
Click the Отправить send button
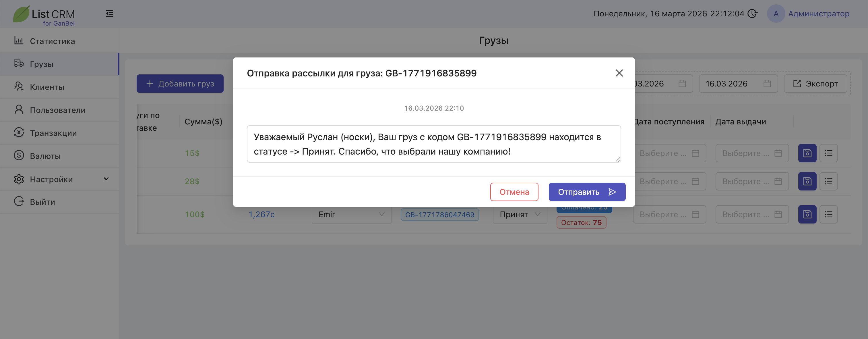(x=587, y=192)
